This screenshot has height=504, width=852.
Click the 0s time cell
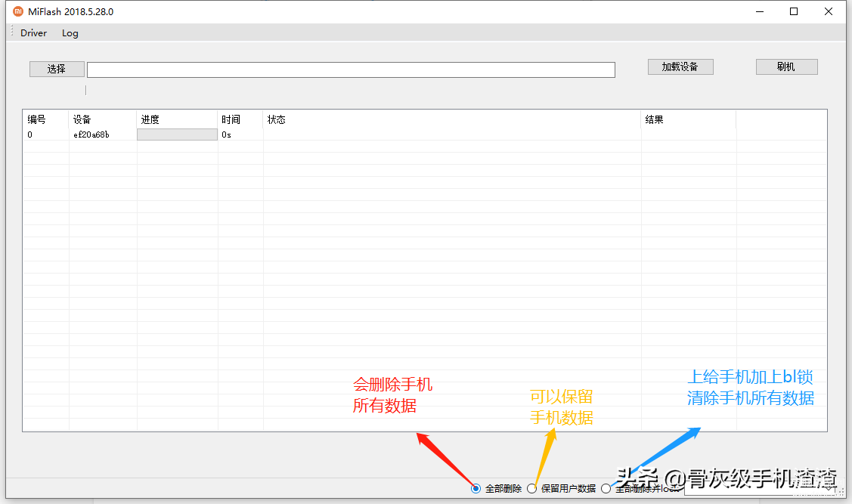226,135
